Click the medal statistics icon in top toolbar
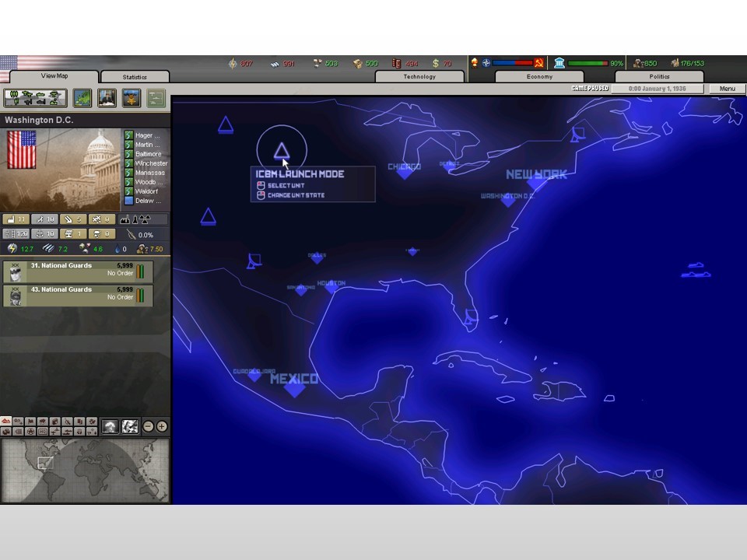 coord(130,98)
